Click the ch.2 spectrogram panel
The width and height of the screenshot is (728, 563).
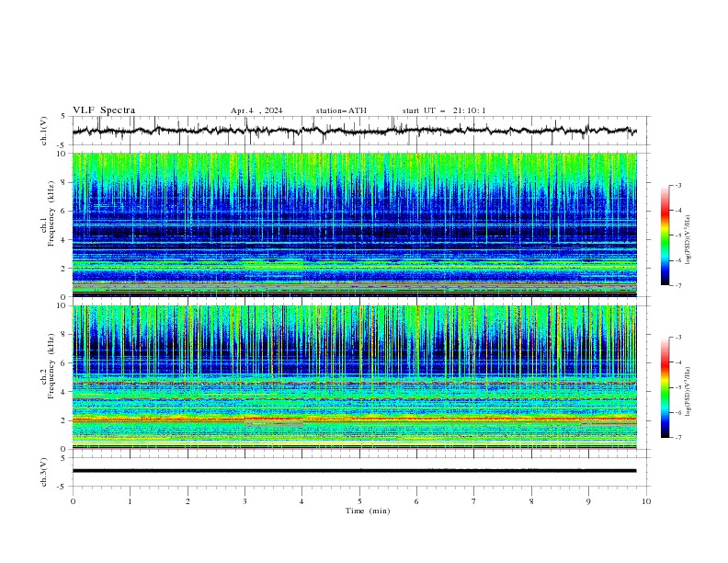pos(355,377)
